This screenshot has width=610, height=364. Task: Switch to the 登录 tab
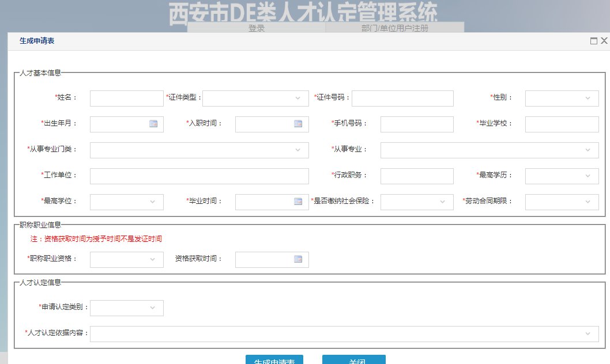pyautogui.click(x=257, y=28)
